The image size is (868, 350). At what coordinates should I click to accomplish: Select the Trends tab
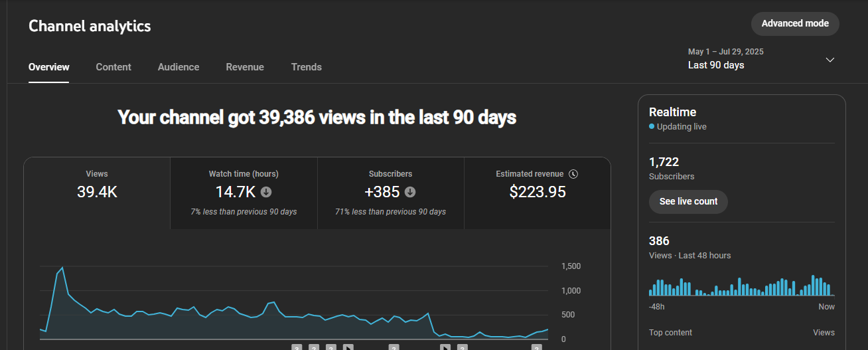307,67
